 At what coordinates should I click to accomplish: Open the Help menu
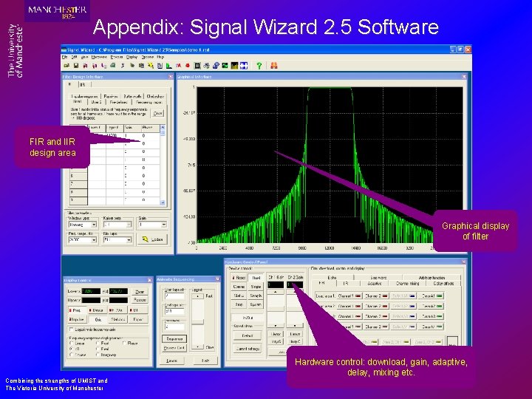click(x=160, y=57)
